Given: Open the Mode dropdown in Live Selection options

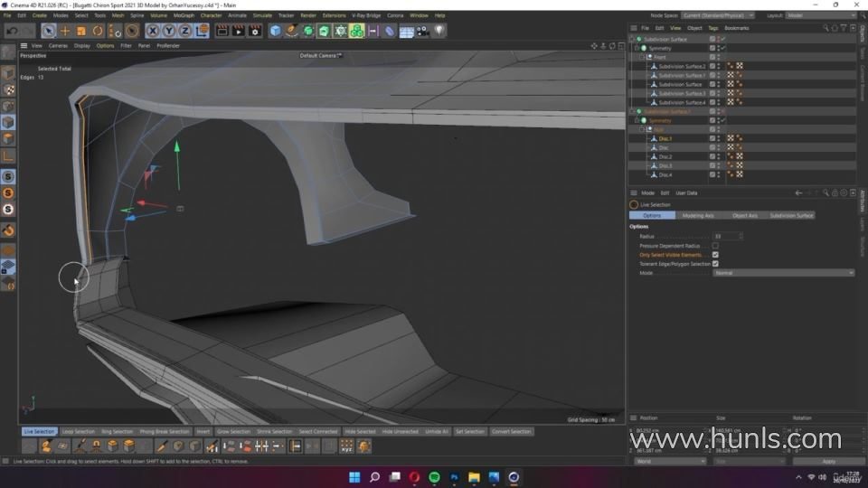Looking at the screenshot, I should (x=783, y=273).
